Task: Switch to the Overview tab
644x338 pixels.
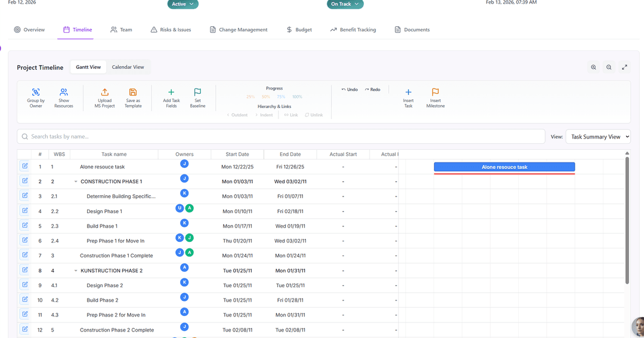Action: [29, 30]
